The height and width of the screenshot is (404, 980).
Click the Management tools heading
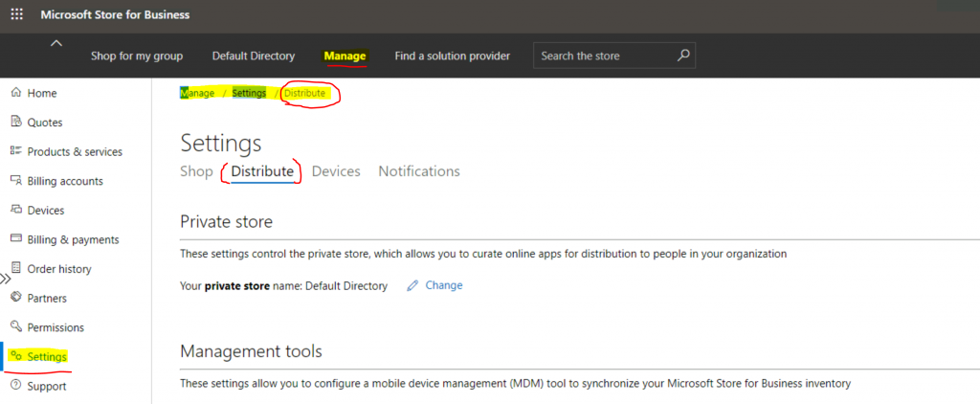coord(252,350)
